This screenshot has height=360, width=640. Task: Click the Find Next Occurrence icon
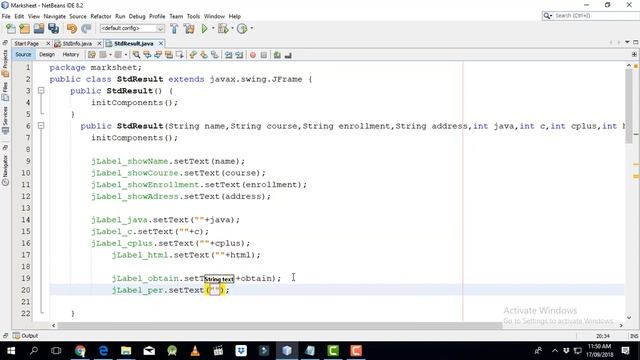coord(158,55)
